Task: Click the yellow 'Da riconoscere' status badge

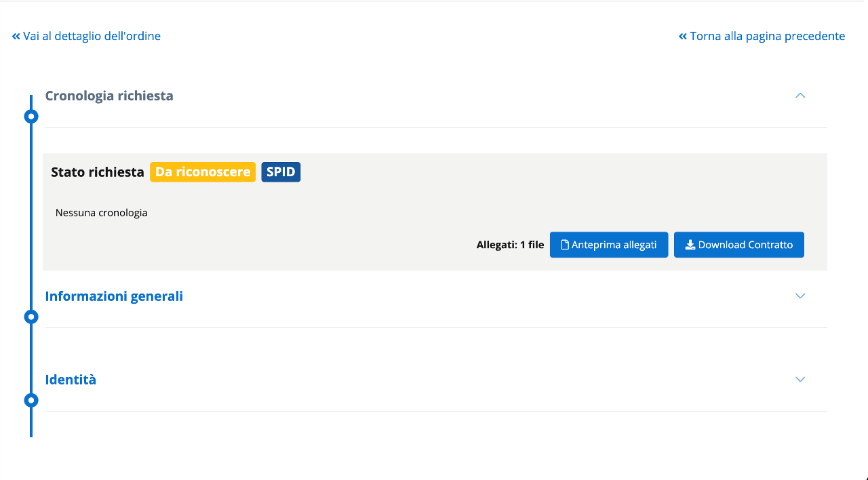Action: [203, 172]
